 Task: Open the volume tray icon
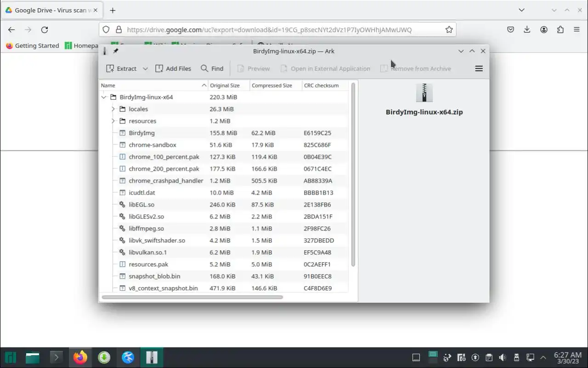tap(503, 357)
